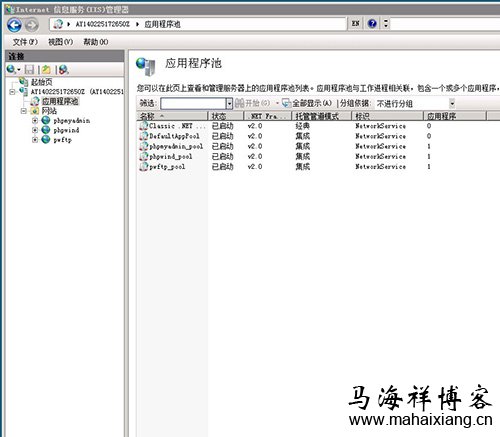Click the show-all icon beside 全部显示
The image size is (500, 437).
coord(286,103)
